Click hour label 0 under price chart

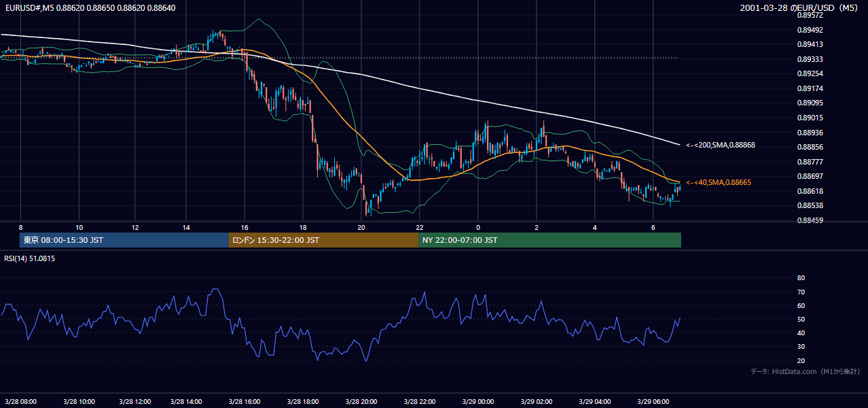pyautogui.click(x=478, y=227)
